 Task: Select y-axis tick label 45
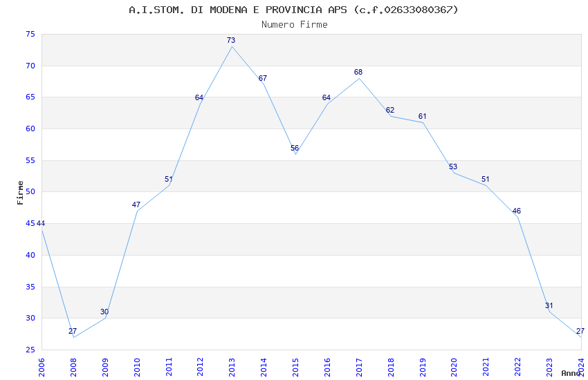pyautogui.click(x=30, y=223)
